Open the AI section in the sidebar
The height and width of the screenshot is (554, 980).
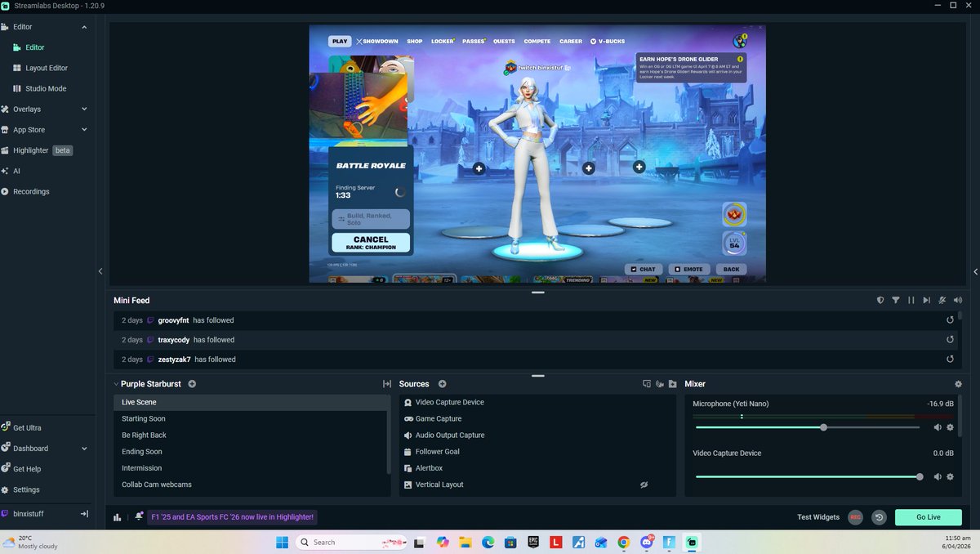point(16,171)
